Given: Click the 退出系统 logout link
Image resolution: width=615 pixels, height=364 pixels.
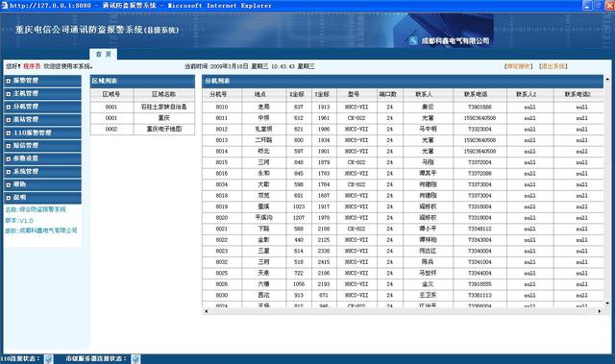Looking at the screenshot, I should (553, 66).
